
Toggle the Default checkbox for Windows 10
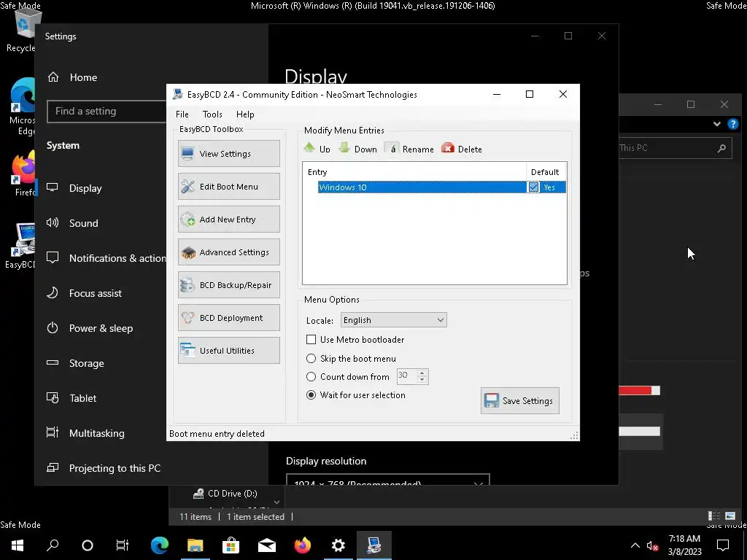pyautogui.click(x=533, y=187)
